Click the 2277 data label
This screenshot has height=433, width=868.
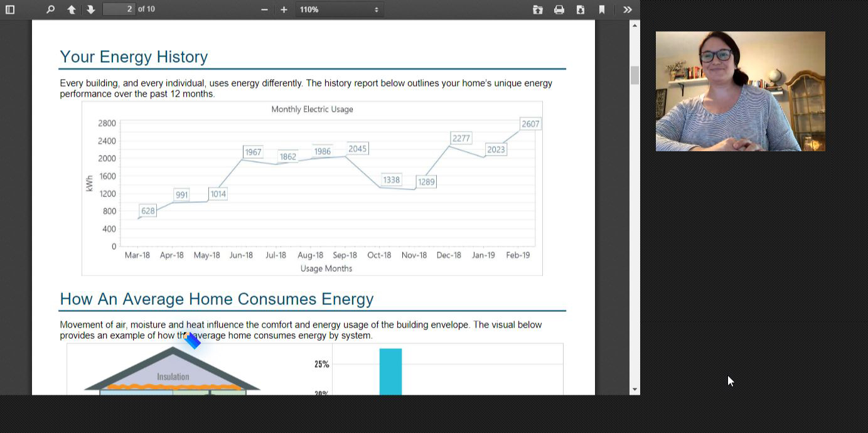[461, 138]
